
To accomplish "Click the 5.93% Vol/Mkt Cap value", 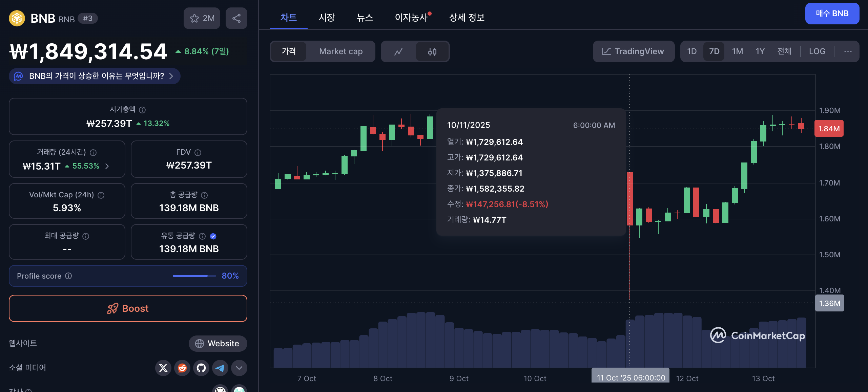I will pos(67,208).
